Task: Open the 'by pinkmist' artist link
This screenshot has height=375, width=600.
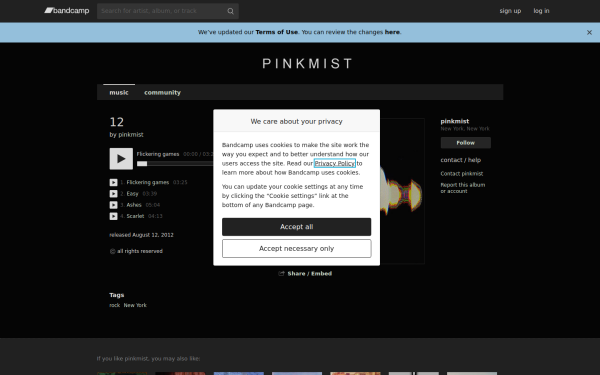Action: (x=130, y=135)
